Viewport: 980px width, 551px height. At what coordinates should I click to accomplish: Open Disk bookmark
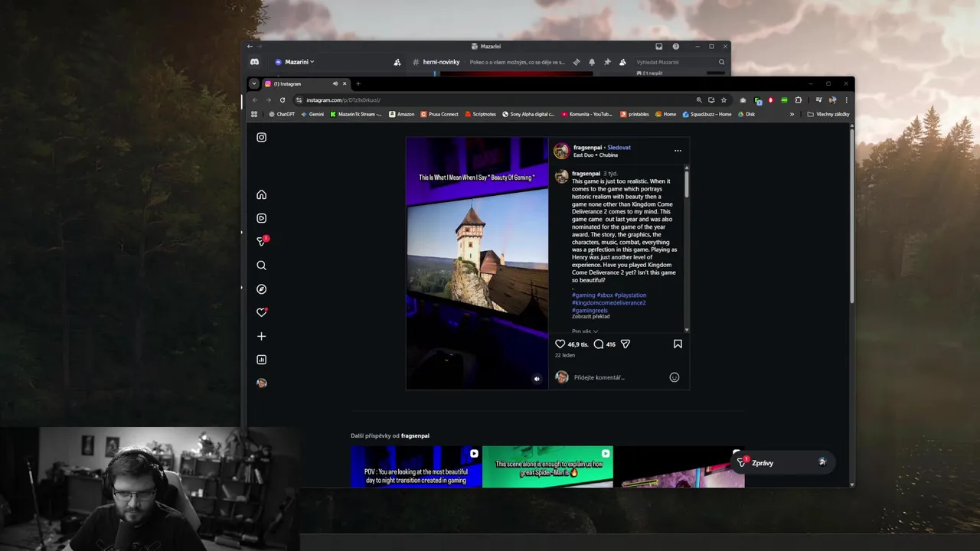[746, 114]
